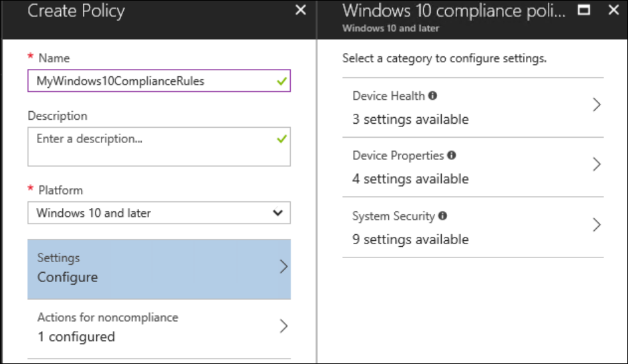Close the Windows 10 compliance policy blade
Image resolution: width=628 pixels, height=364 pixels.
[x=613, y=10]
